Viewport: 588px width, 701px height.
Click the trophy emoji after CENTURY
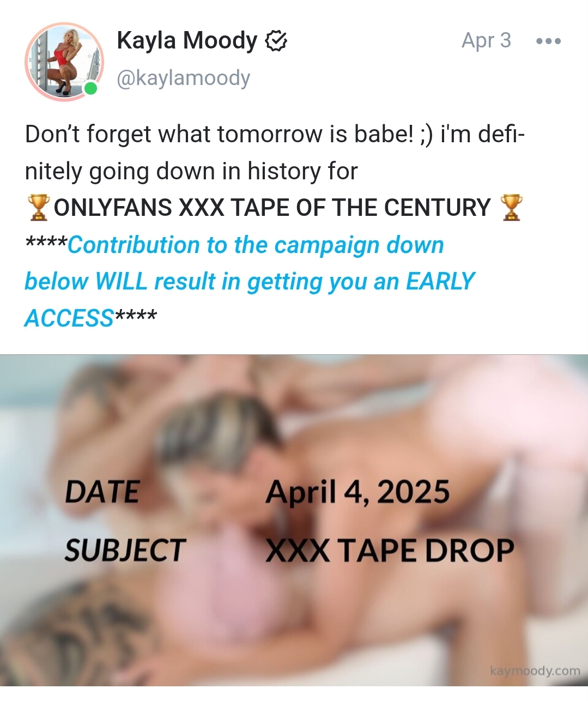point(511,208)
